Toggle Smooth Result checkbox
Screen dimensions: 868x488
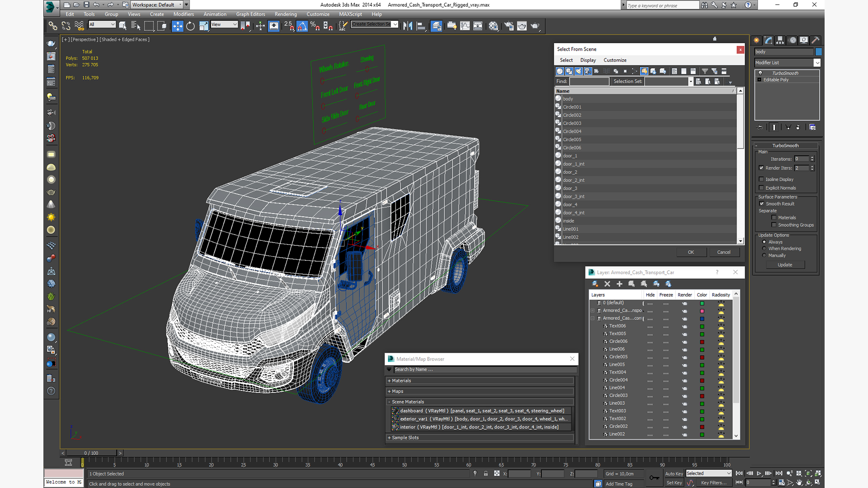762,204
